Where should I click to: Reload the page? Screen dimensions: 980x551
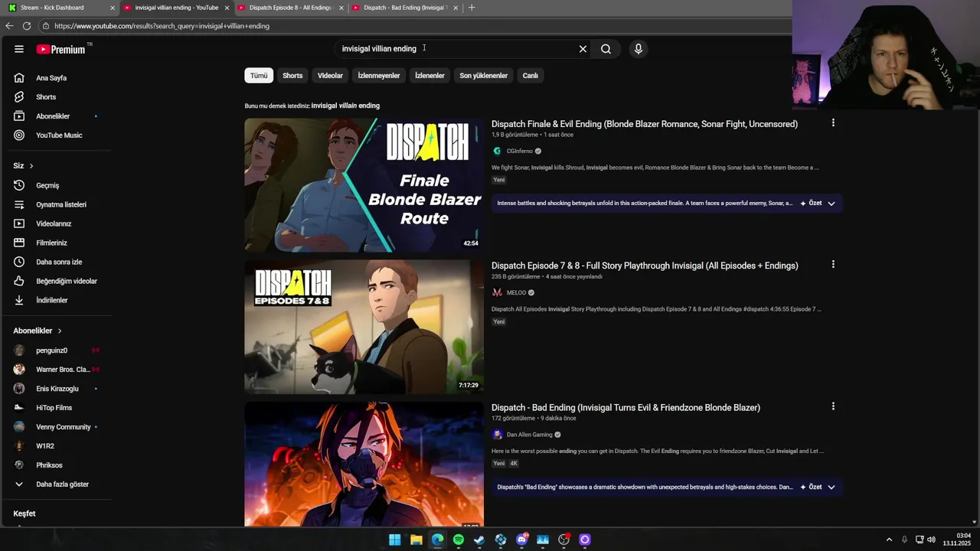point(27,26)
